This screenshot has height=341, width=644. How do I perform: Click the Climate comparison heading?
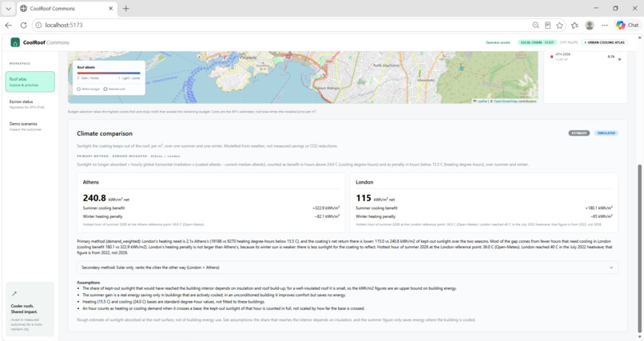point(105,133)
